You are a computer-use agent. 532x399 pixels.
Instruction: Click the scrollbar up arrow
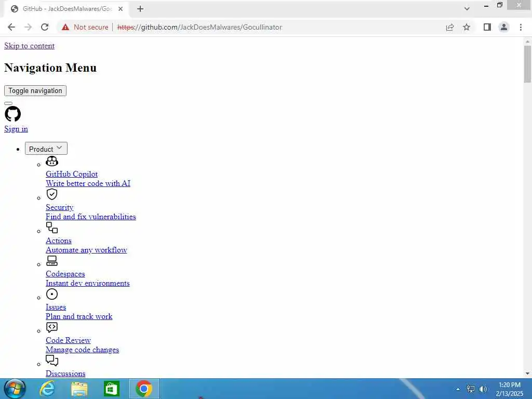(527, 42)
